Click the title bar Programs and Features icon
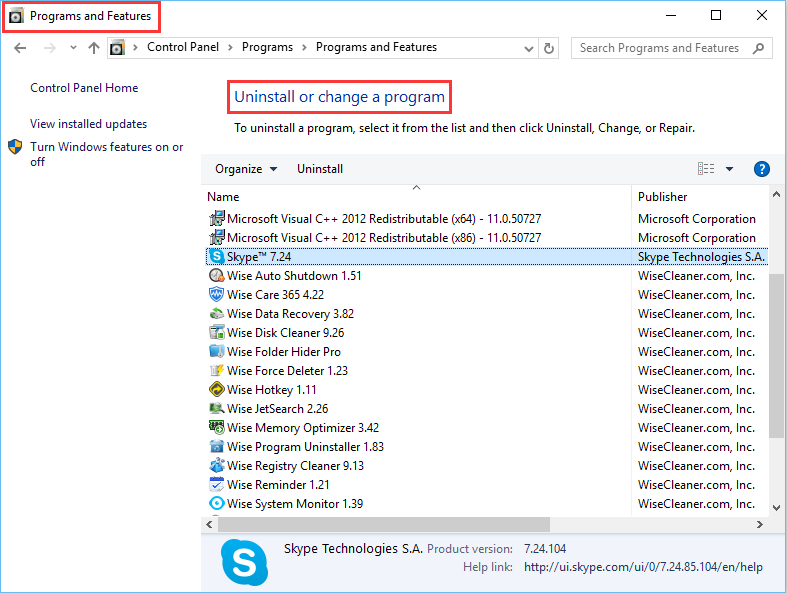Viewport: 787px width, 593px height. (16, 17)
